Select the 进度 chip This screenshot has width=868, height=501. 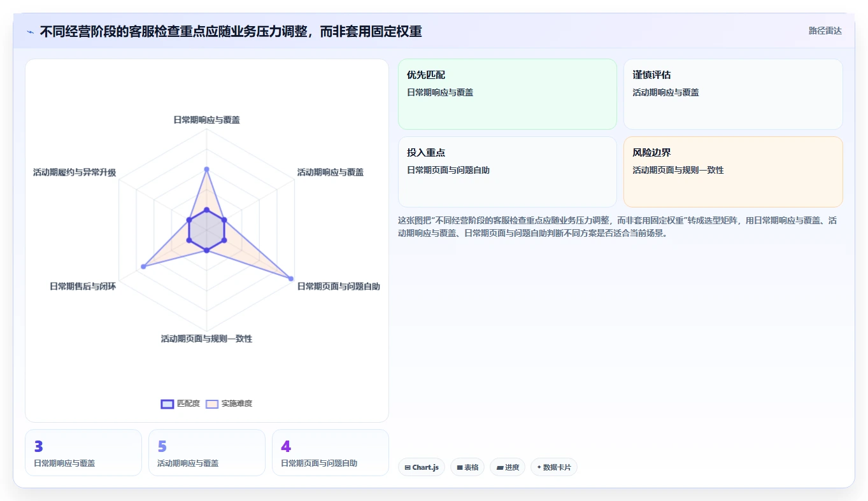pos(508,467)
